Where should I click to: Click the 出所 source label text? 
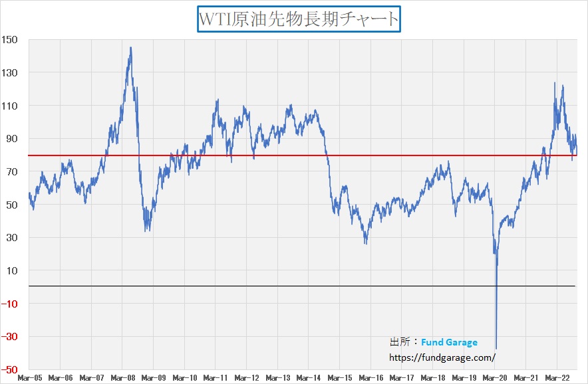pyautogui.click(x=400, y=343)
